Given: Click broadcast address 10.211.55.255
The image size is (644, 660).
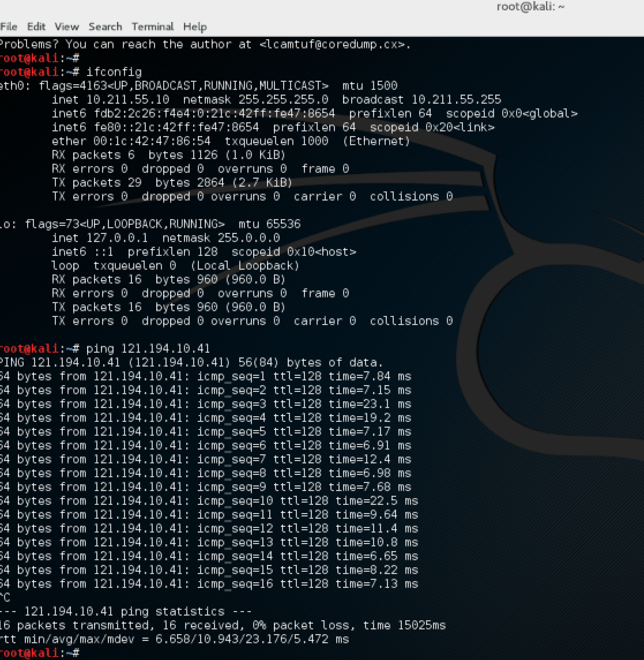Looking at the screenshot, I should point(456,100).
